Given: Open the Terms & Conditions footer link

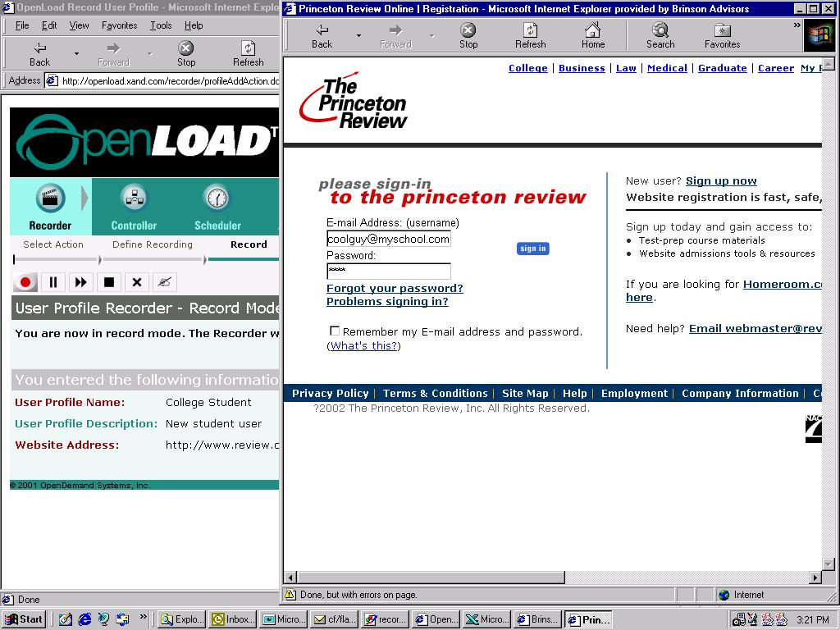Looking at the screenshot, I should (435, 393).
